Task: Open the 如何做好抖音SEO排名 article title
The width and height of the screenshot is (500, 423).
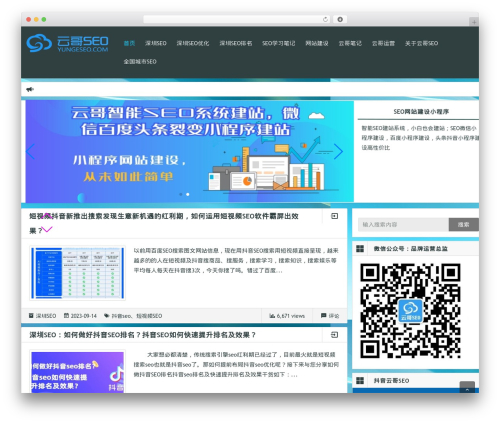Action: point(143,335)
